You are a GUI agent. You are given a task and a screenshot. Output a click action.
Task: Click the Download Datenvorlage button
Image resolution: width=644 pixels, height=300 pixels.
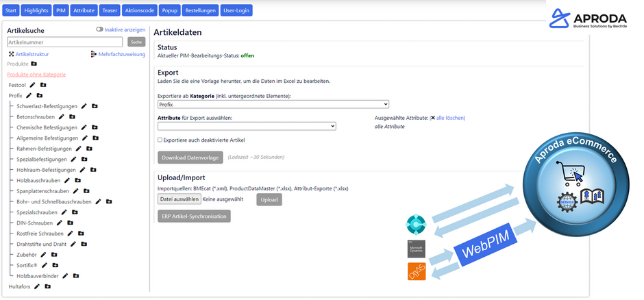coord(190,158)
